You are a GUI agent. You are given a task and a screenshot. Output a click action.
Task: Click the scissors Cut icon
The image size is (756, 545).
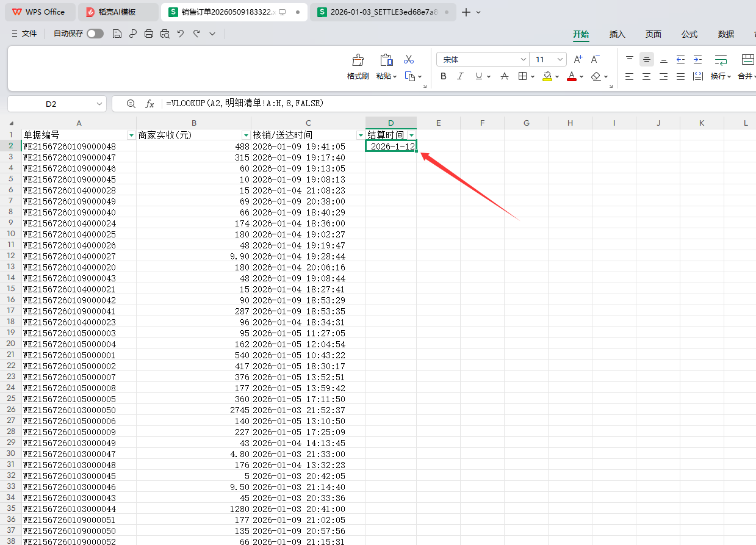point(409,59)
